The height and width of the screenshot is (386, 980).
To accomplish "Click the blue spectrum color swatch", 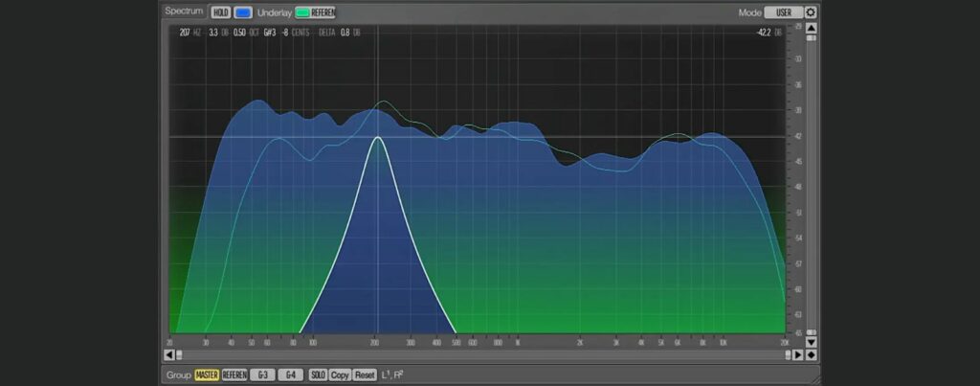I will click(x=243, y=12).
